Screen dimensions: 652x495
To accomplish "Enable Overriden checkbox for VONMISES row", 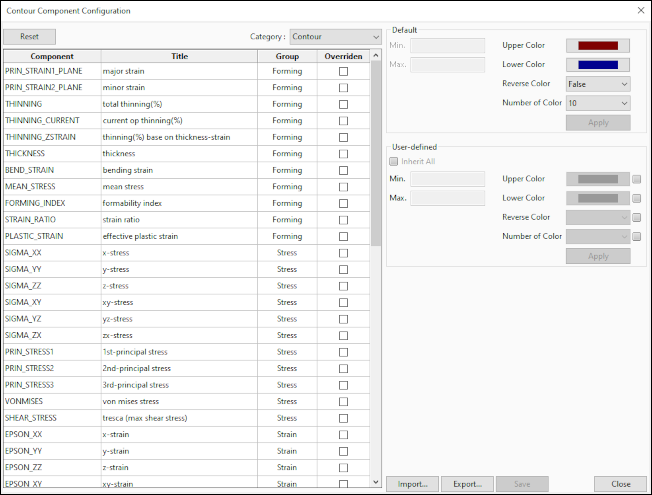I will click(343, 401).
